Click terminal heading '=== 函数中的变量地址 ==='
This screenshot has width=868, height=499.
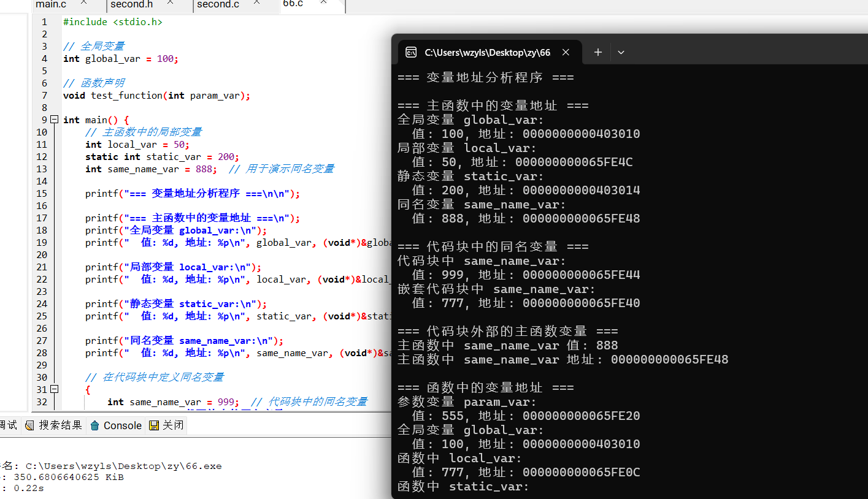[x=486, y=388]
